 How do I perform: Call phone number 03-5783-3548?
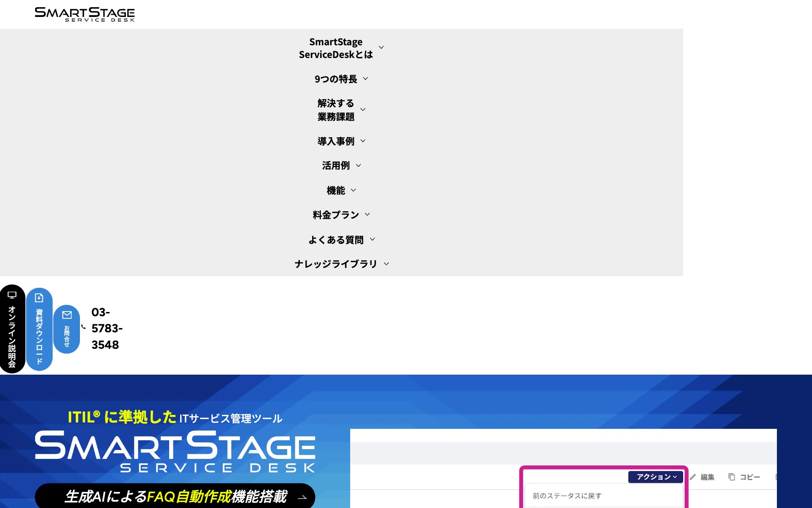[x=107, y=329]
